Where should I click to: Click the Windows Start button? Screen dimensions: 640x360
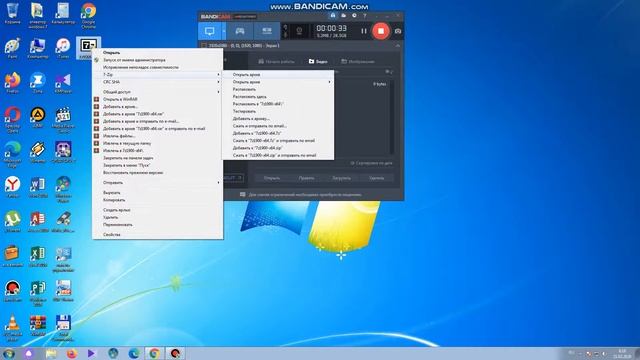(9, 353)
